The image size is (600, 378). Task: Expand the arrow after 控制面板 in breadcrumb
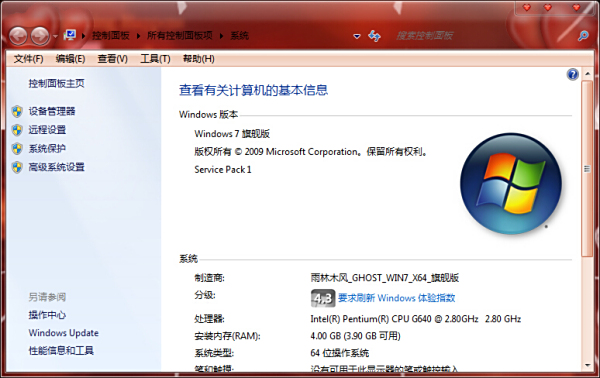(x=138, y=36)
